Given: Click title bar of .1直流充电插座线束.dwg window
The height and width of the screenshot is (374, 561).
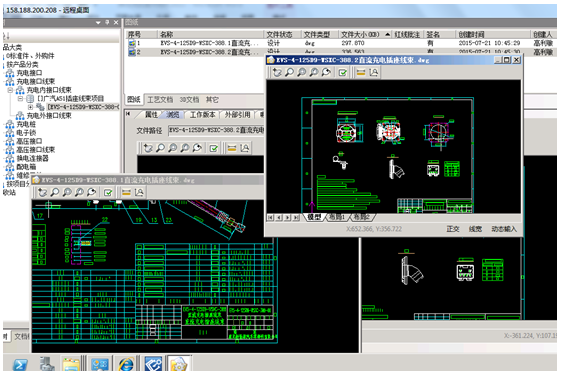Looking at the screenshot, I should pyautogui.click(x=148, y=180).
